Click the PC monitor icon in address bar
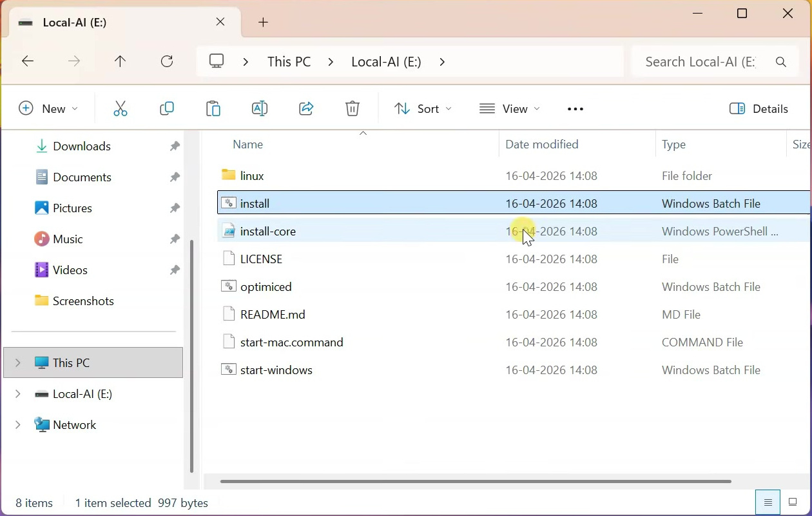812x516 pixels. [217, 61]
